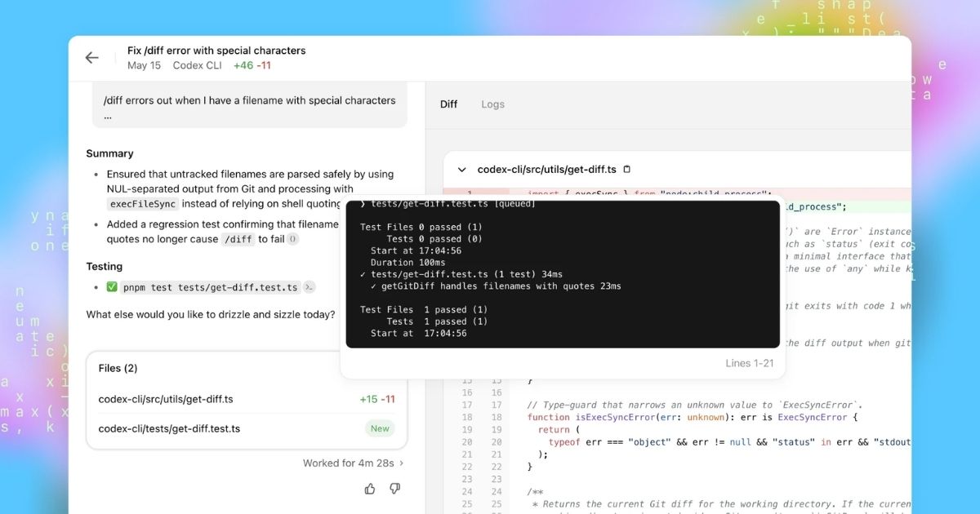Click the 'execFileSync' inline code
980x514 pixels.
[143, 204]
